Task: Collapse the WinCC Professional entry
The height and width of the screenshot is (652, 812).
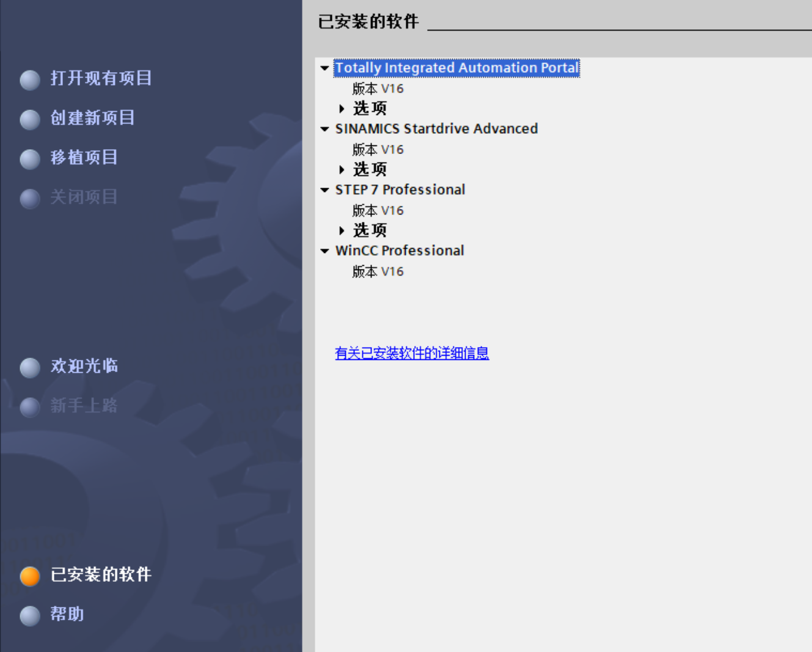Action: (x=325, y=251)
